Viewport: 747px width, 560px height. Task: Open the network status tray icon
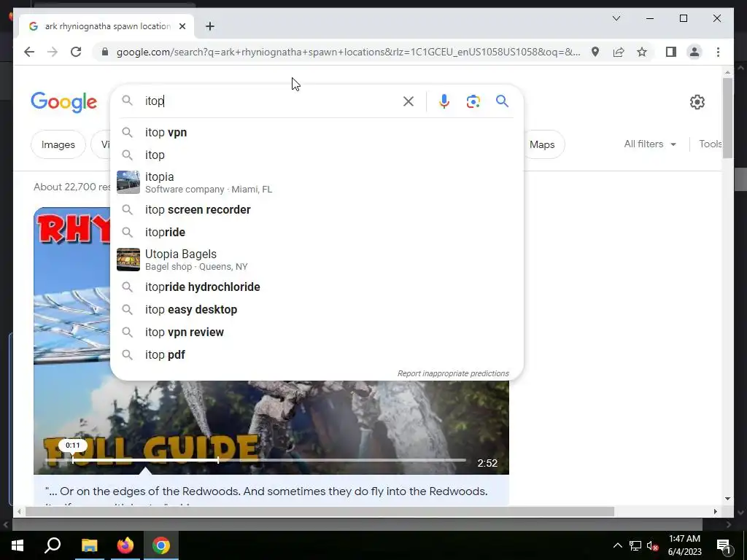coord(635,545)
